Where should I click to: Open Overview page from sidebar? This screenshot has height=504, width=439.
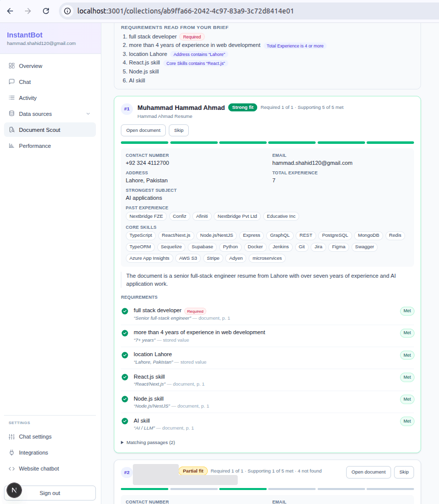(50, 66)
